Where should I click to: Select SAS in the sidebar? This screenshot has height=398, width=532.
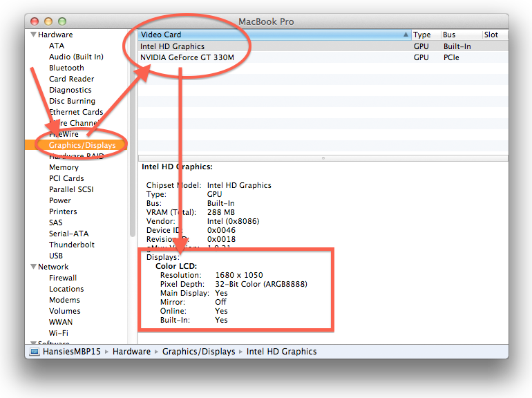pos(56,222)
